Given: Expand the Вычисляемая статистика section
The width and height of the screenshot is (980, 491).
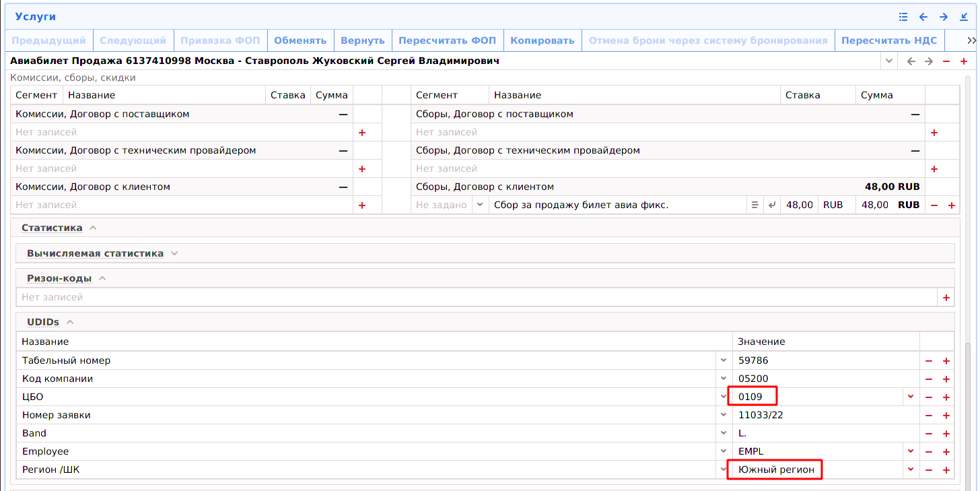Looking at the screenshot, I should point(174,254).
